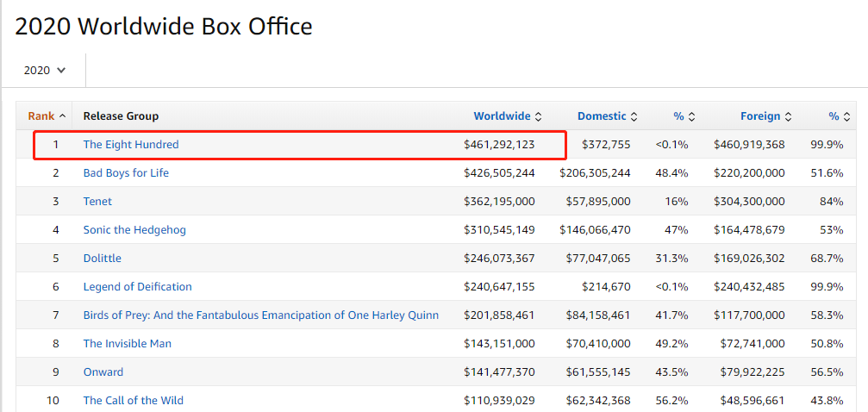Open Sonic the Hedgehog link

(134, 229)
